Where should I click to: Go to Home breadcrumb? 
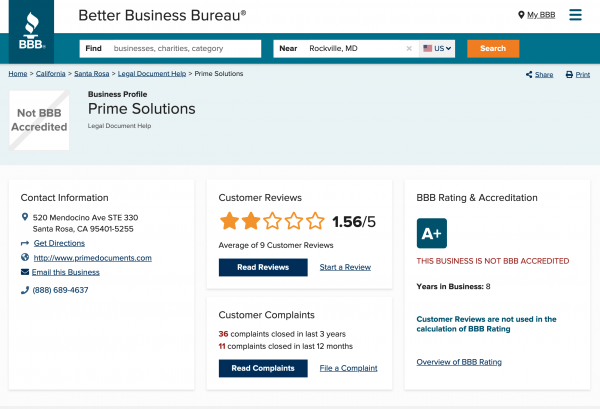click(x=18, y=73)
